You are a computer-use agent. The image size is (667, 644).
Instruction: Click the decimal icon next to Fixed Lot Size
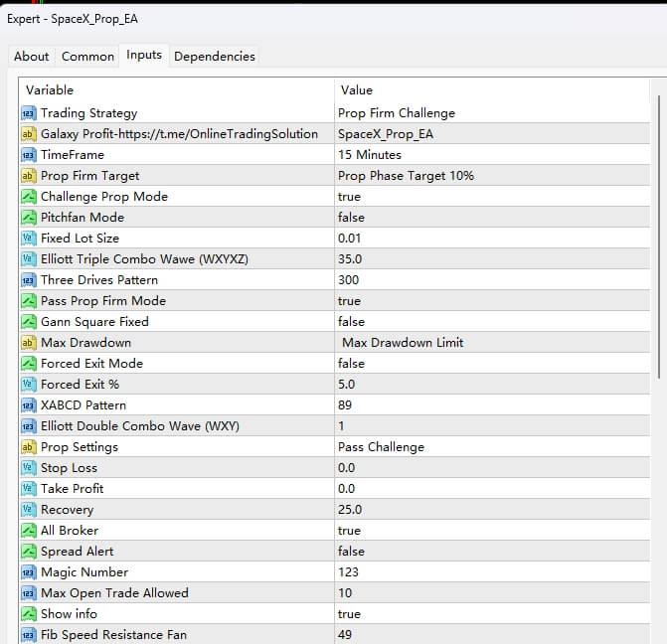click(x=28, y=239)
